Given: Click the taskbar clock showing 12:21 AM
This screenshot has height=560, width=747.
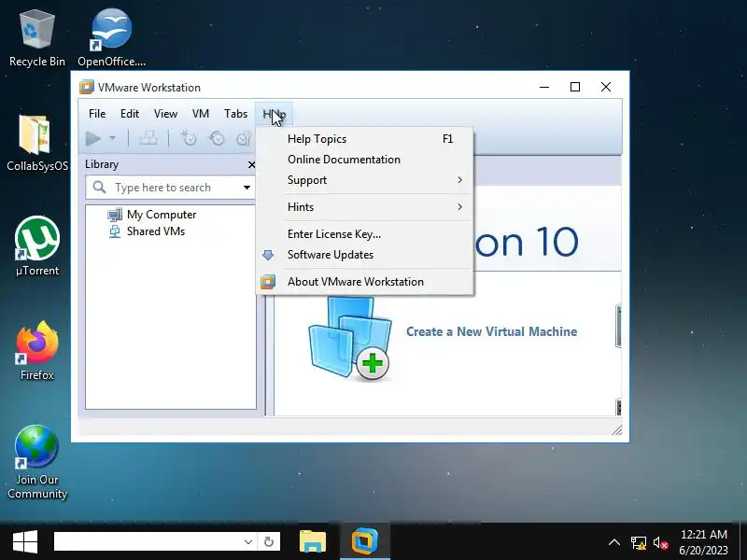Looking at the screenshot, I should pos(704,535).
